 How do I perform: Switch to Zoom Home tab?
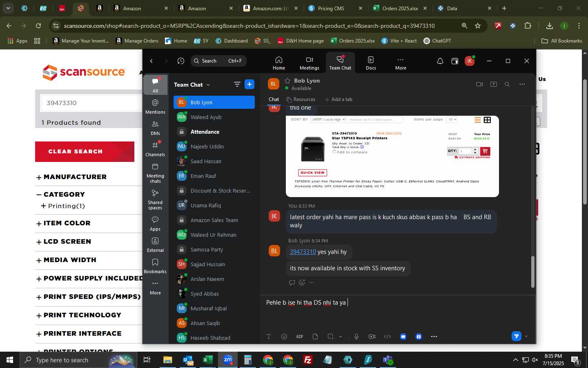pyautogui.click(x=279, y=63)
